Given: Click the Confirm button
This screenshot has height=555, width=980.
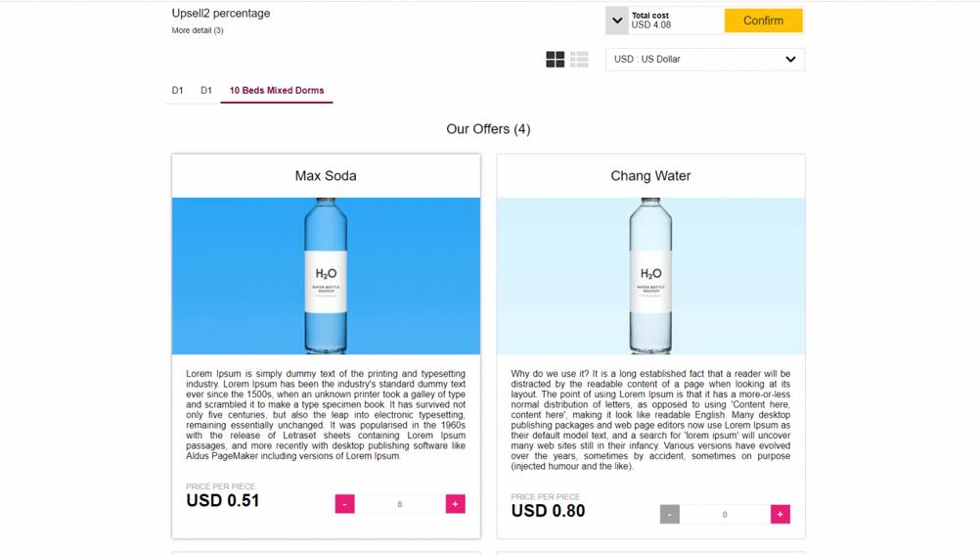Looking at the screenshot, I should (x=763, y=21).
